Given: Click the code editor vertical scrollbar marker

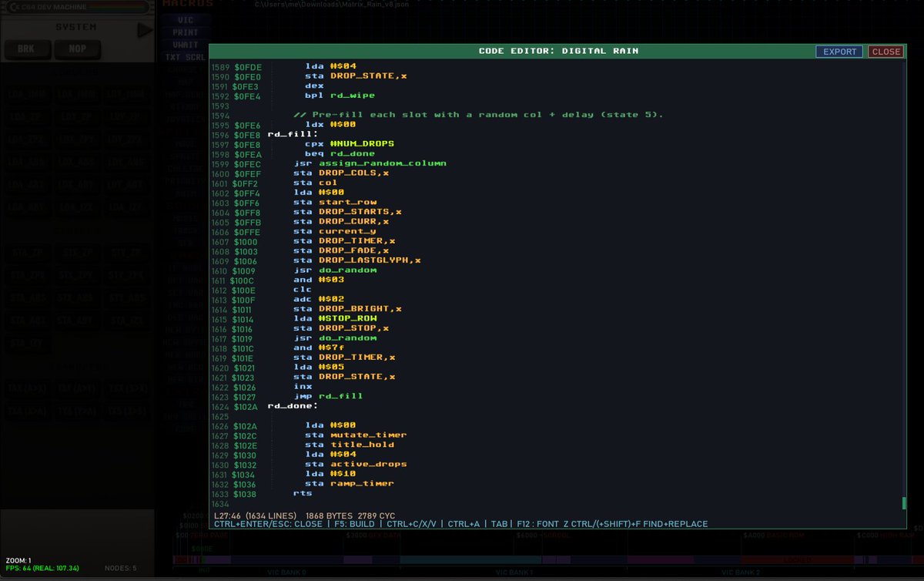Looking at the screenshot, I should (905, 503).
